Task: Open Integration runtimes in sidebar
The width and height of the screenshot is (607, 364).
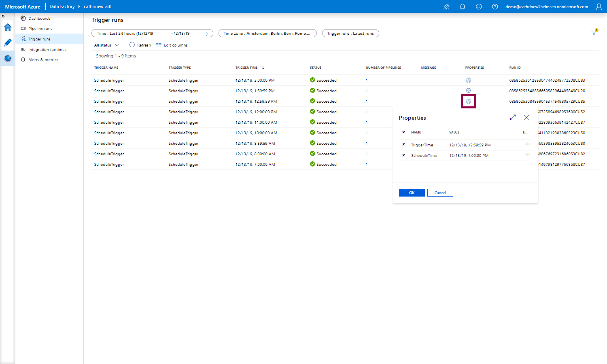Action: (47, 50)
